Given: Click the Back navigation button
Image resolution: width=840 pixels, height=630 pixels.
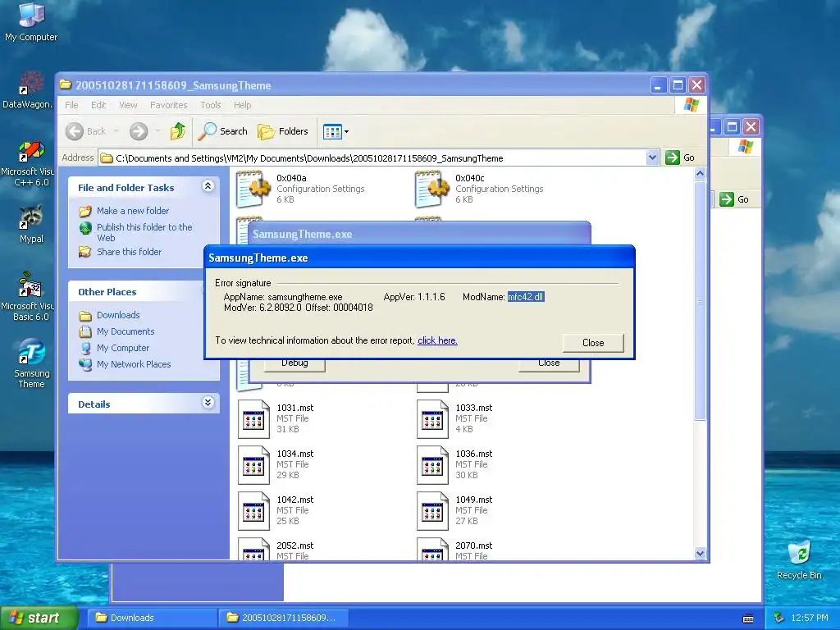Looking at the screenshot, I should pyautogui.click(x=86, y=131).
